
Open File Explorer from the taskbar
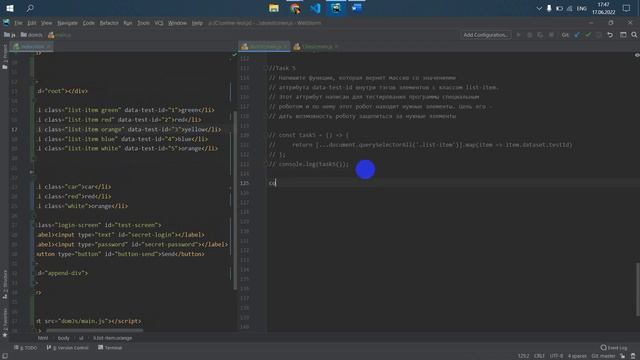274,8
